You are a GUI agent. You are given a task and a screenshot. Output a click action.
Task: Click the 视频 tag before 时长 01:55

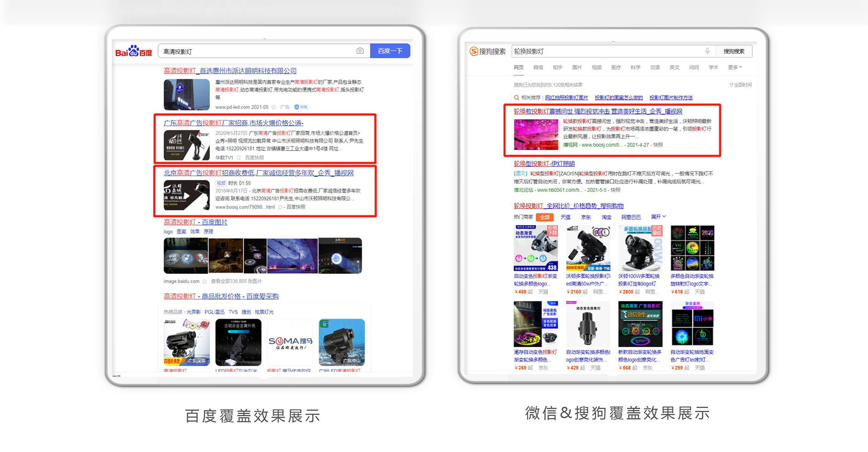click(x=221, y=183)
